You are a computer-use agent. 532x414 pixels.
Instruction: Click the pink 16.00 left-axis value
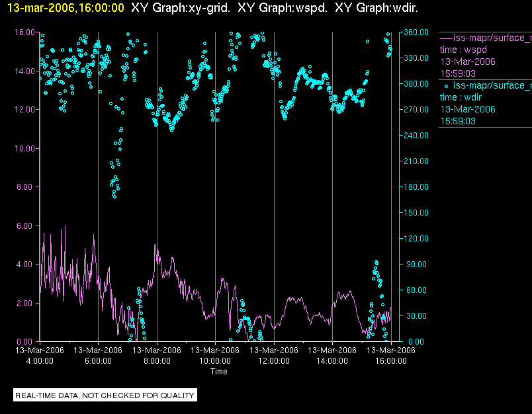(x=24, y=32)
